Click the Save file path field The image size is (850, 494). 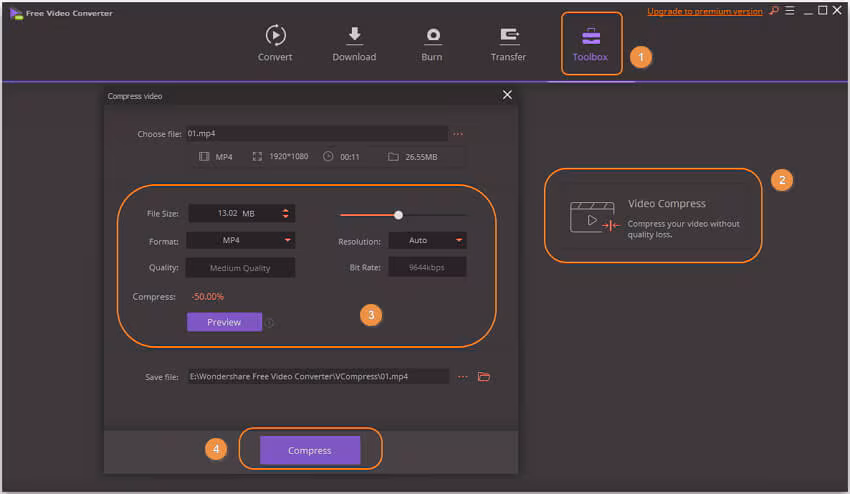coord(318,376)
